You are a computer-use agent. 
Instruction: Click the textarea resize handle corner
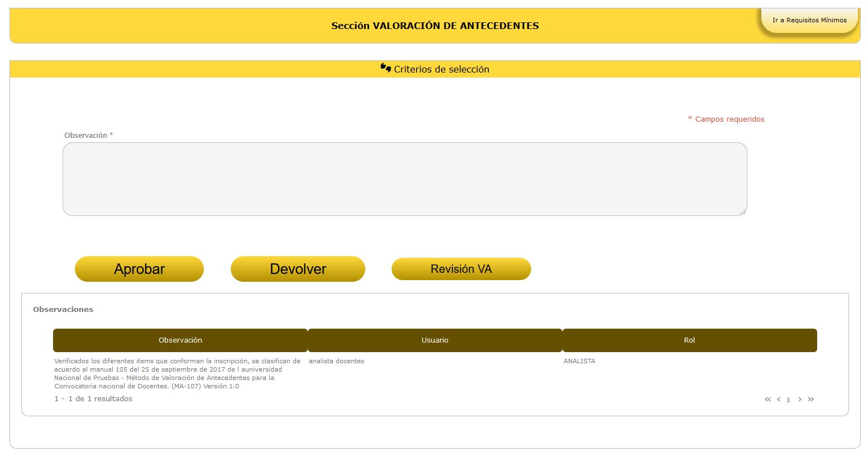click(x=743, y=212)
